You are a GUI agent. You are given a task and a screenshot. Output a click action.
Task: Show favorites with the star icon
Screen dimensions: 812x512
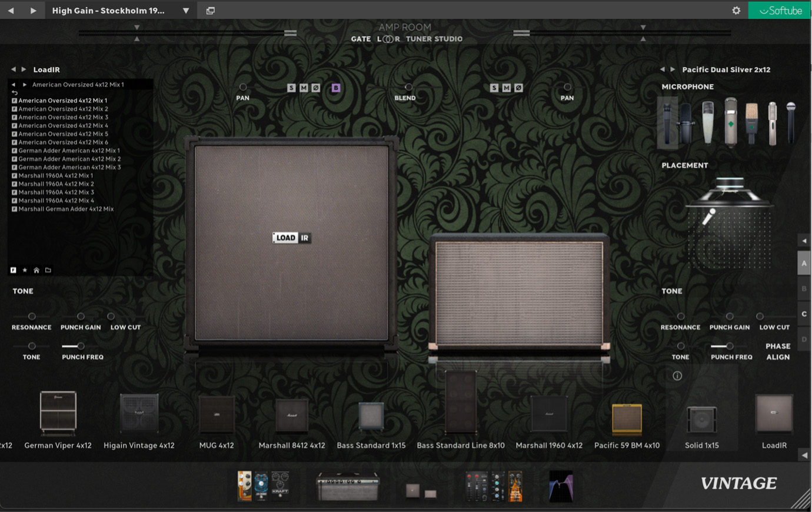point(25,270)
